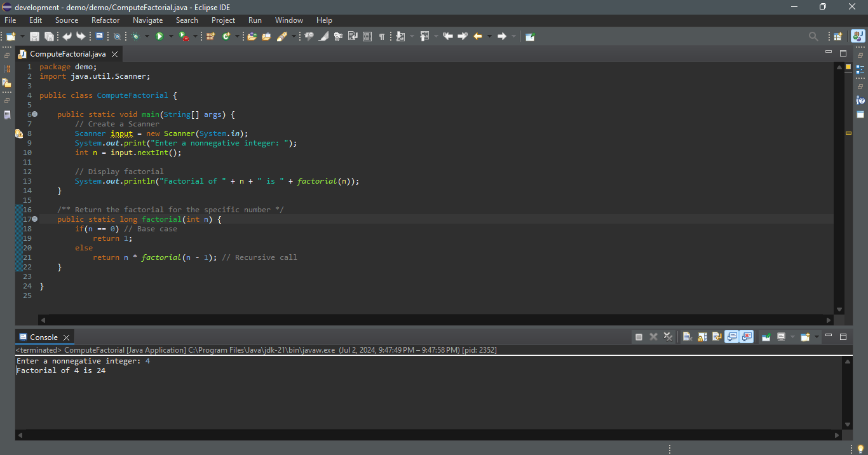Screen dimensions: 868x455
Task: Click the green Run button in toolbar
Action: (159, 36)
